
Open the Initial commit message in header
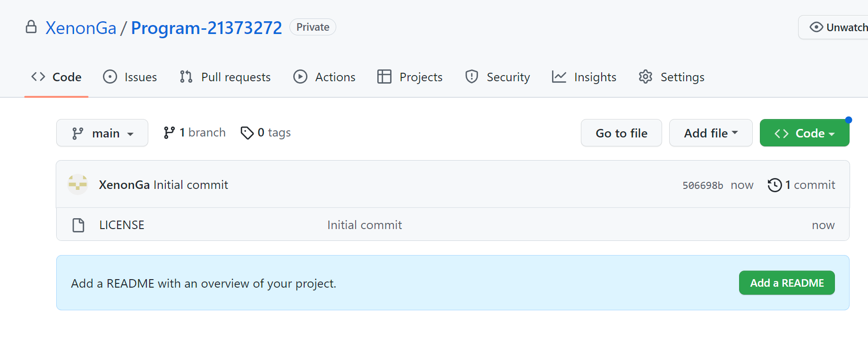tap(191, 185)
